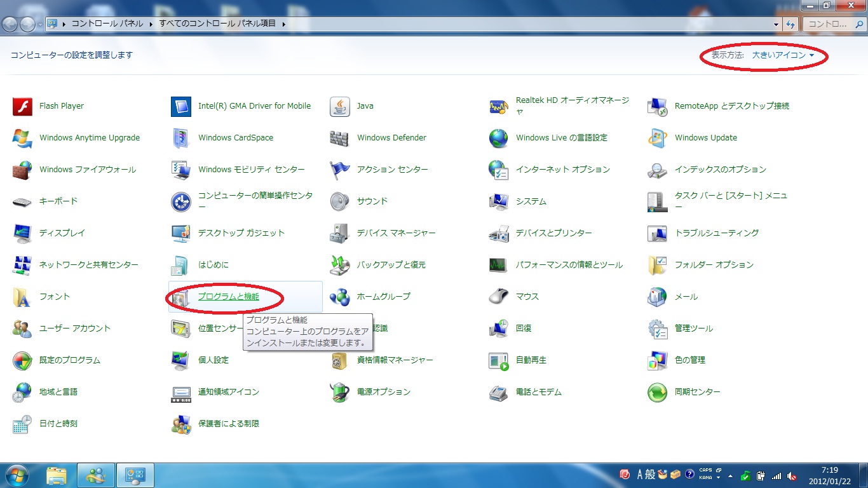Click the Control Panel search field

[x=834, y=24]
